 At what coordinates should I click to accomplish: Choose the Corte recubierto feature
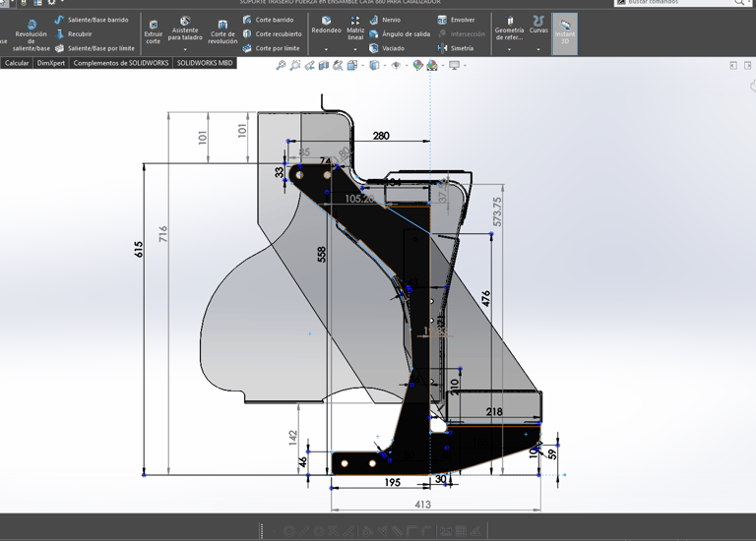pyautogui.click(x=273, y=34)
